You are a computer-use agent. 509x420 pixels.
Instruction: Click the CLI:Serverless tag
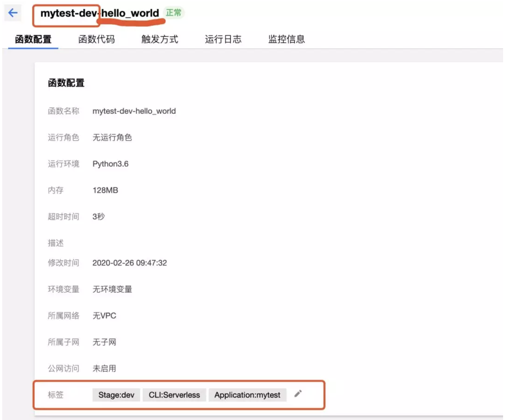coord(174,394)
